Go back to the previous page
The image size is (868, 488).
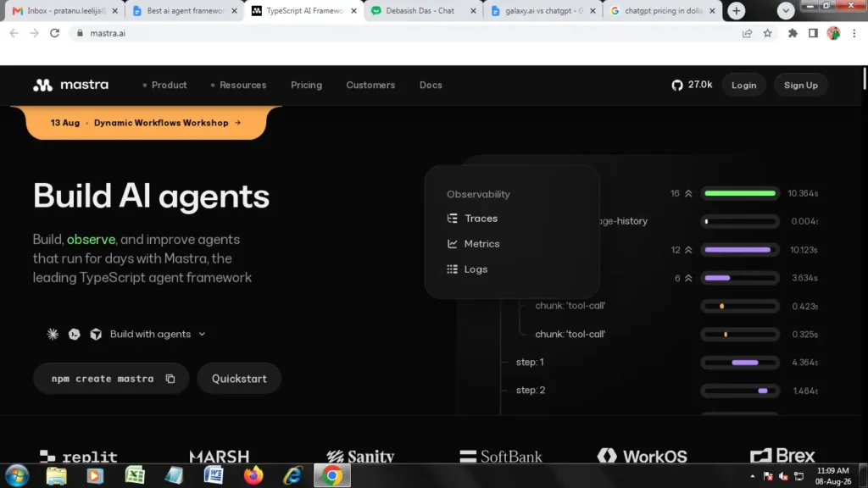click(14, 33)
